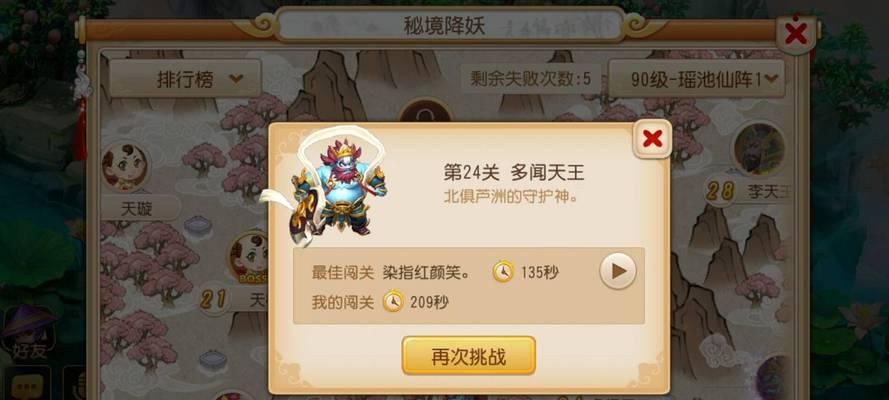The height and width of the screenshot is (400, 889).
Task: Click the stage 28 number badge
Action: (x=721, y=191)
